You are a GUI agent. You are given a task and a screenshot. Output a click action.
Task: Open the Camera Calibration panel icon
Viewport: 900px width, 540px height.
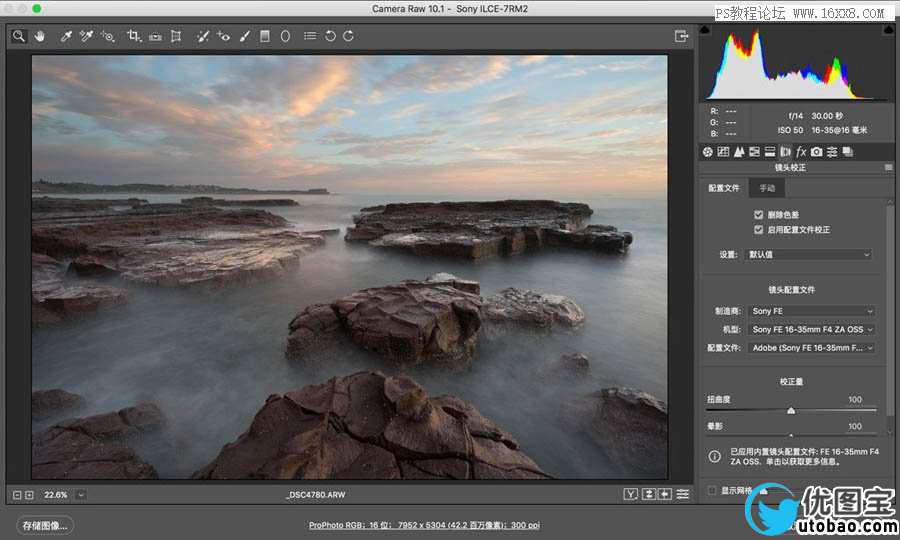817,152
